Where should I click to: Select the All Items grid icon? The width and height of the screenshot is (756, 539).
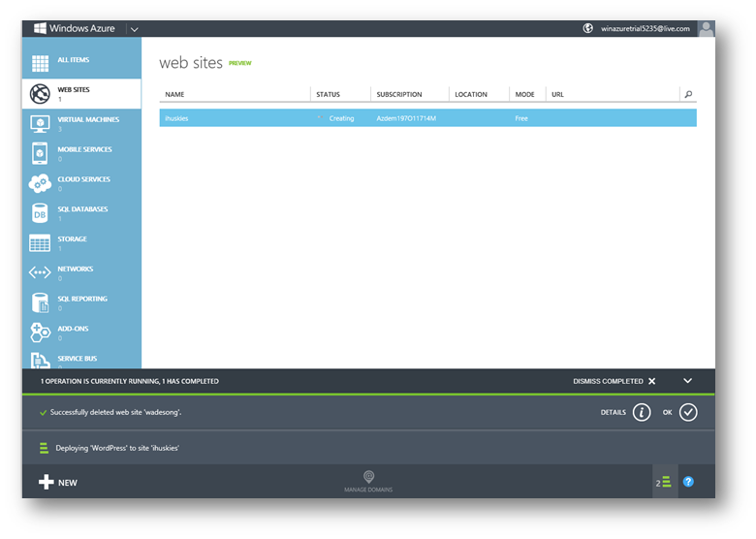40,63
